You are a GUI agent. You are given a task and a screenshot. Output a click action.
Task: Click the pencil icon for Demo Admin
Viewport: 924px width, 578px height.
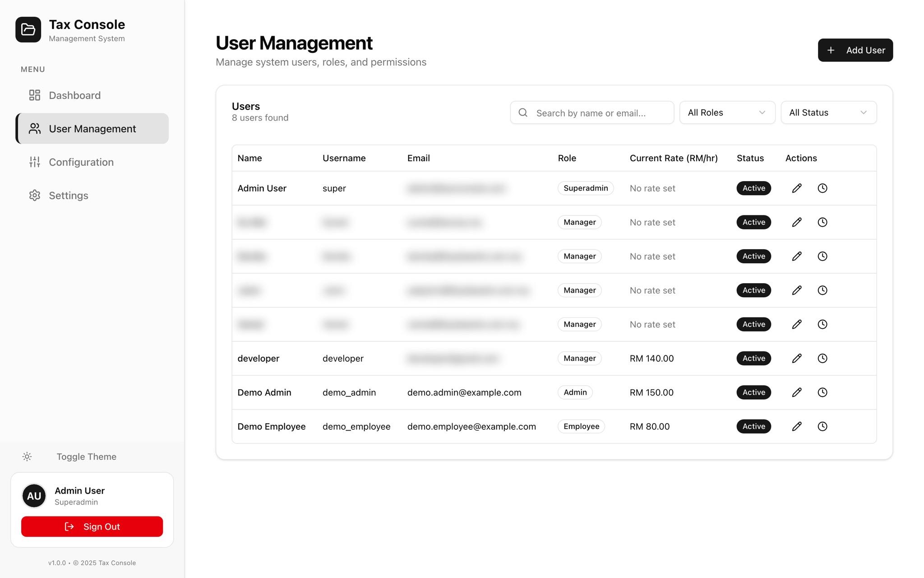pos(797,392)
